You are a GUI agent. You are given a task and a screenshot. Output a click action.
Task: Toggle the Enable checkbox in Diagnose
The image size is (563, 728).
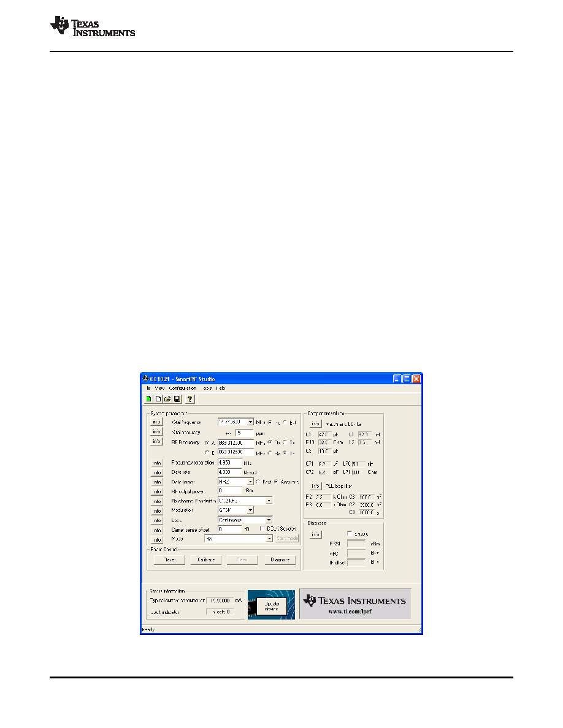click(350, 534)
